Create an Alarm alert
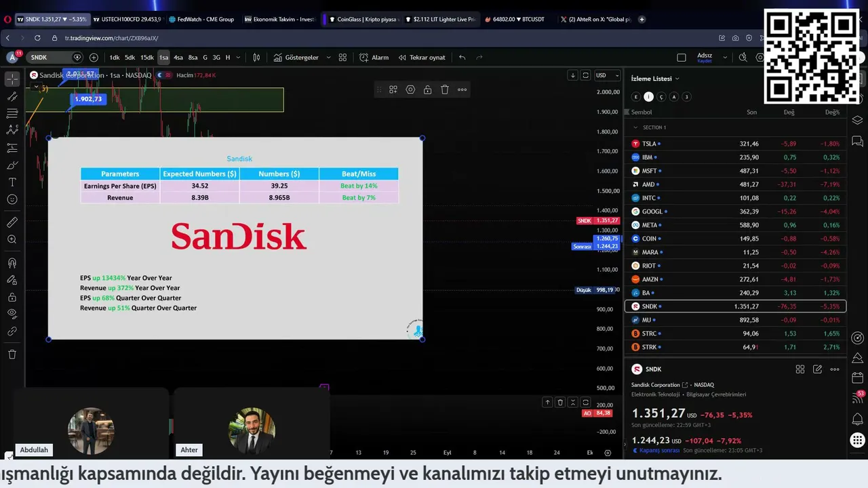The image size is (868, 488). pos(374,58)
